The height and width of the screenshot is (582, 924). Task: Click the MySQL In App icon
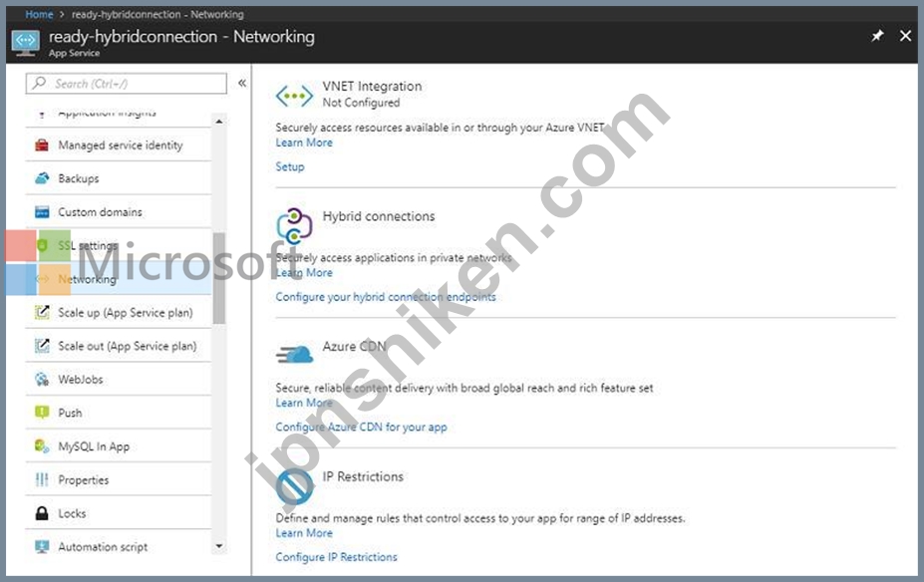click(x=42, y=445)
